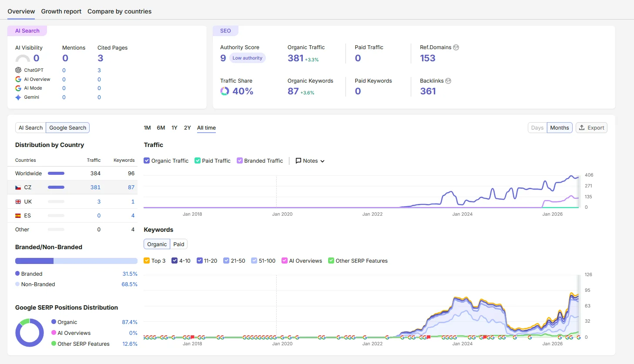634x364 pixels.
Task: Set time range to 6M
Action: pos(161,128)
